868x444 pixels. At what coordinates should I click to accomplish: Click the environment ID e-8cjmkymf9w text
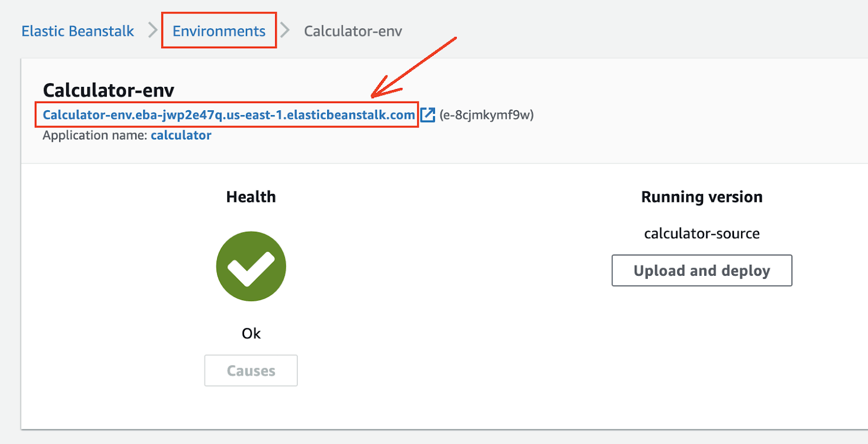[487, 115]
